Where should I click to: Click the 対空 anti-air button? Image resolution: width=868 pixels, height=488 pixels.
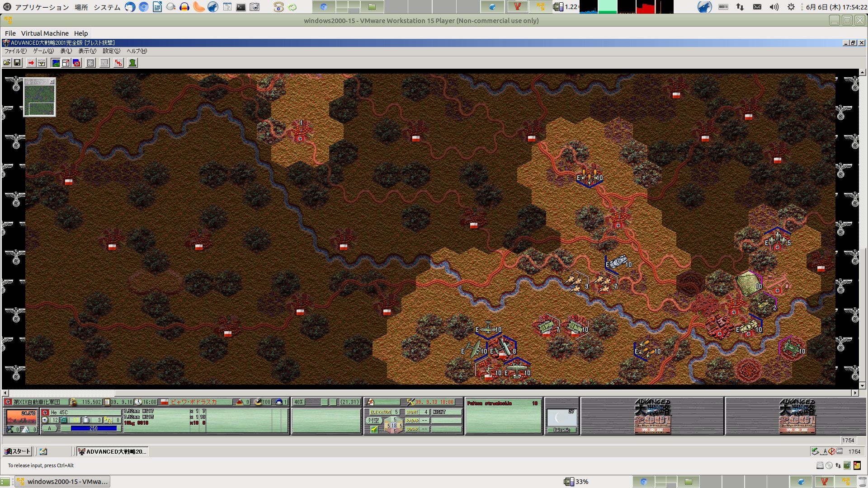(x=373, y=421)
